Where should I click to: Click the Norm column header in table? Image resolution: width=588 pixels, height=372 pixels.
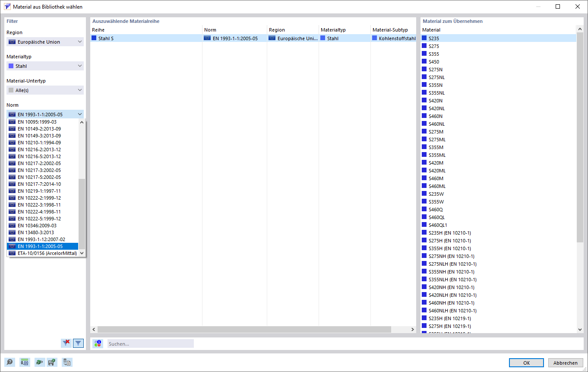tap(235, 30)
